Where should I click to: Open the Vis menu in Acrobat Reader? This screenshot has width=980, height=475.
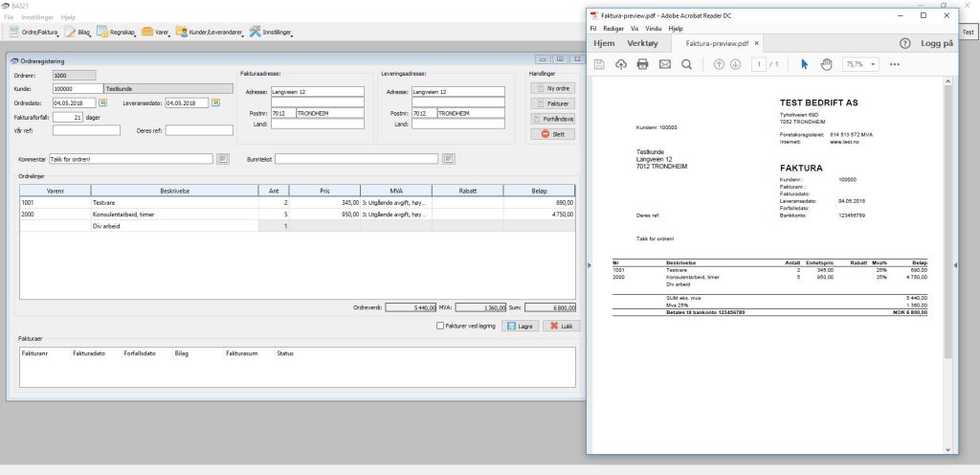point(635,29)
